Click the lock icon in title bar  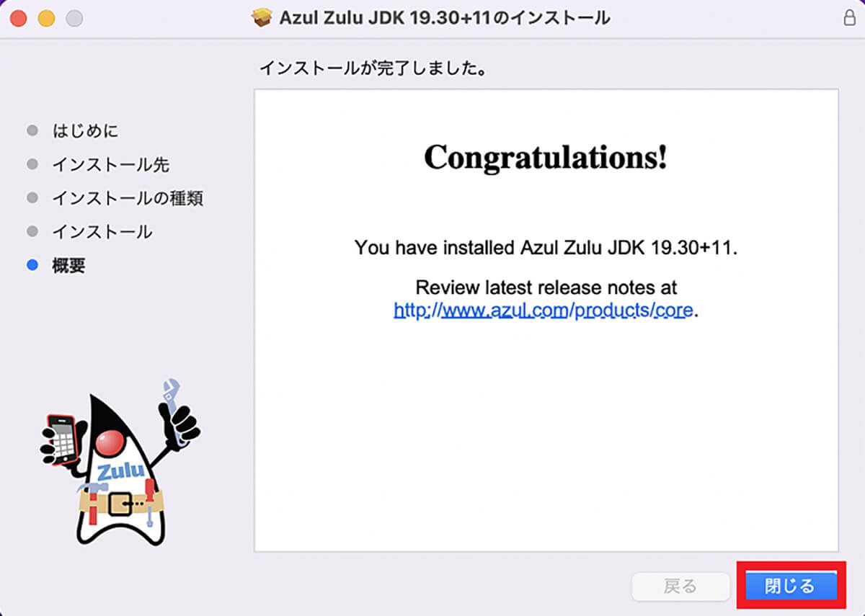849,18
